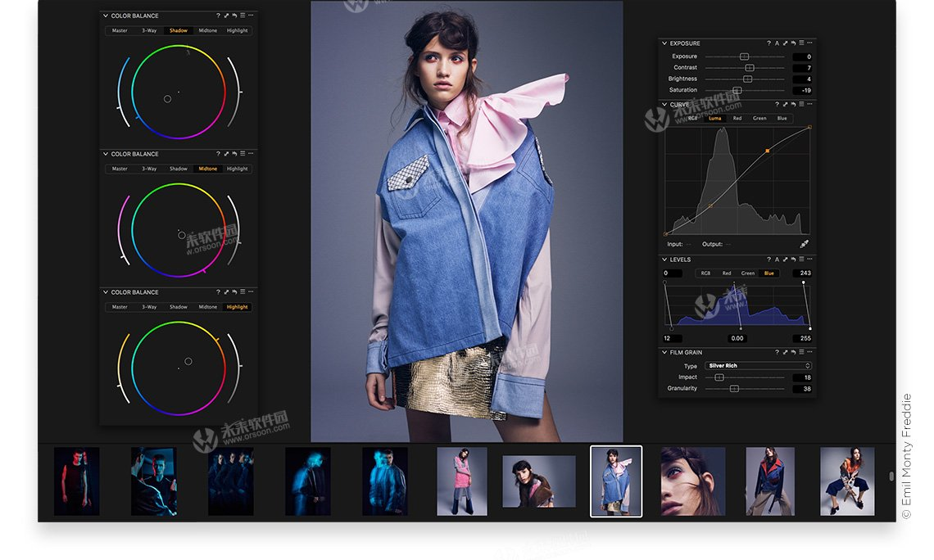
Task: Reset the Curve tool adjustments
Action: pyautogui.click(x=793, y=104)
